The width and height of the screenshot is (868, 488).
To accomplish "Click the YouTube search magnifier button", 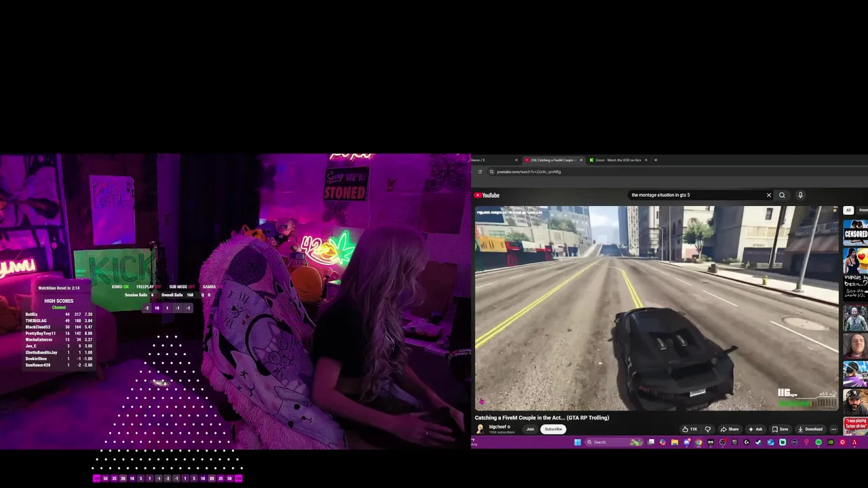I will 782,195.
